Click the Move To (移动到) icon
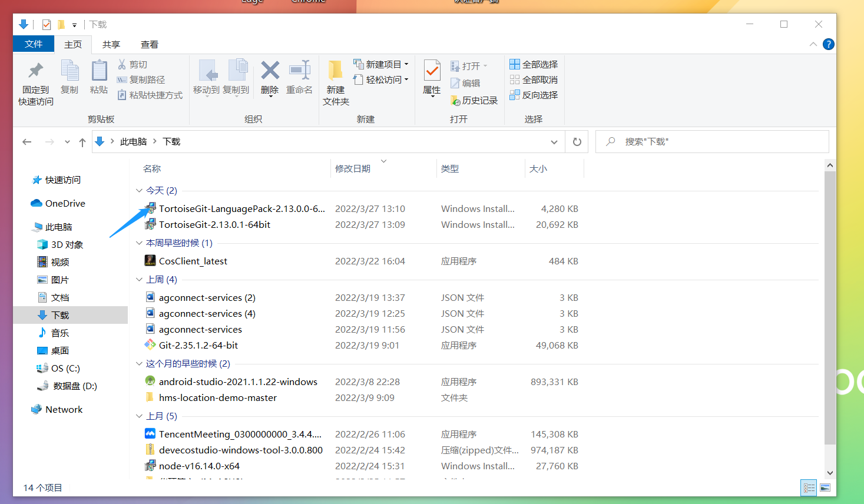Viewport: 864px width, 504px height. point(207,71)
